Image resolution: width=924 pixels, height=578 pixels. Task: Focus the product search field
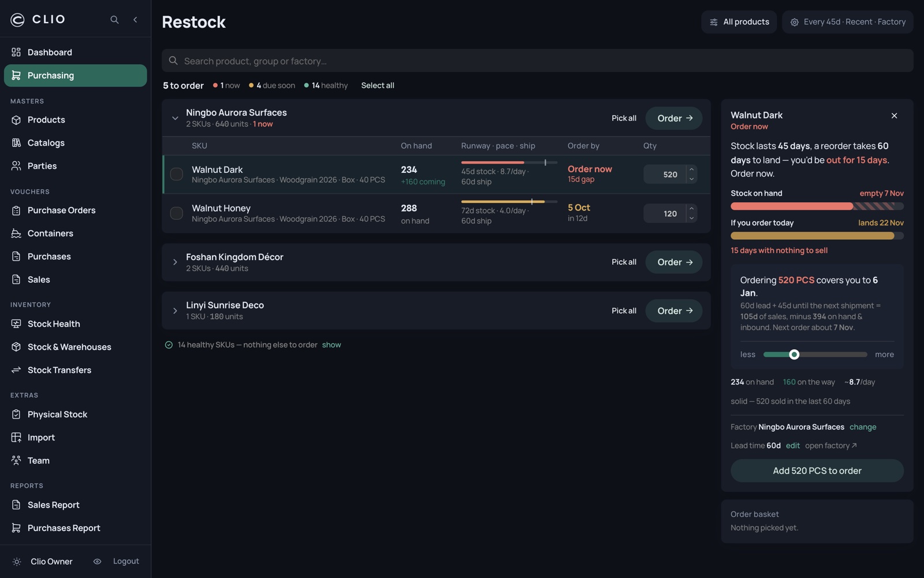click(x=538, y=61)
